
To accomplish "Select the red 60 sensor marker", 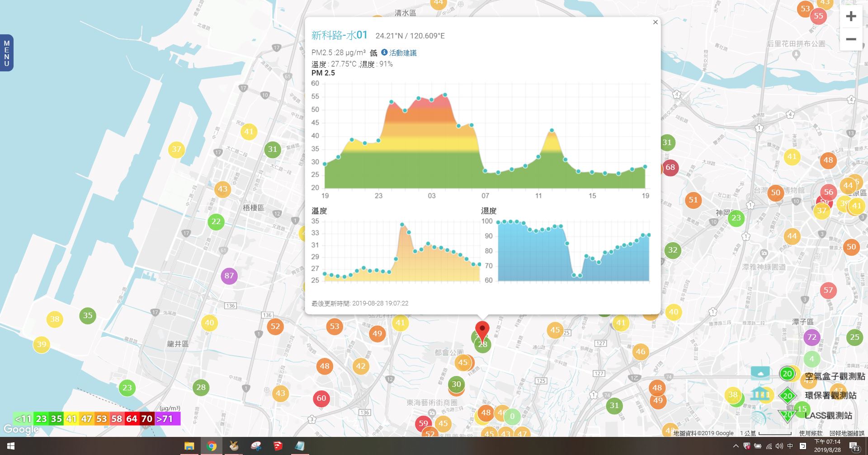I will [x=321, y=398].
